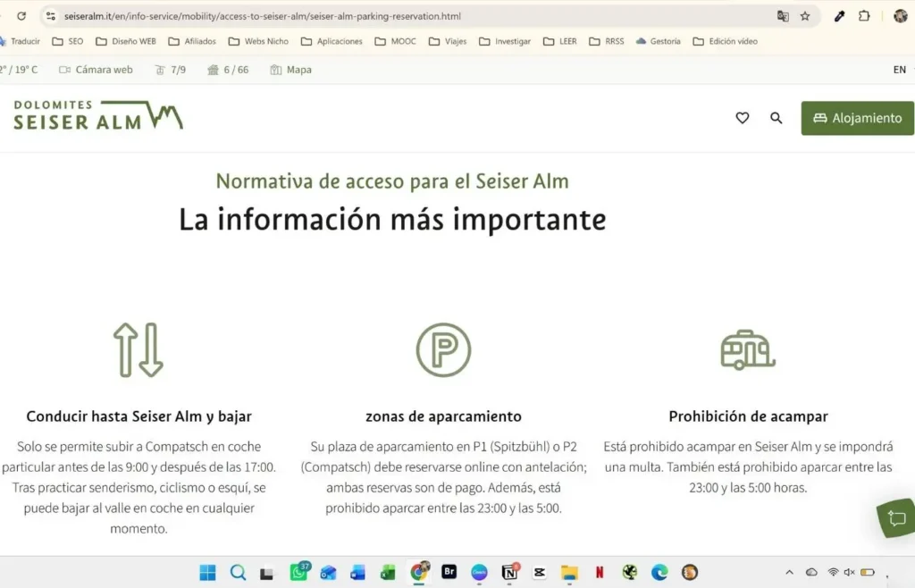Open favorites with the heart icon

coord(743,118)
